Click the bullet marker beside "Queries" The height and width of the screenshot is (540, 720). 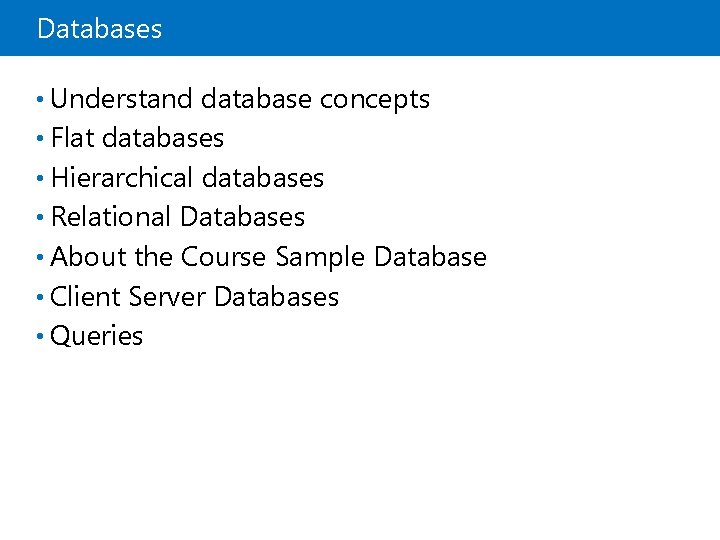(38, 337)
